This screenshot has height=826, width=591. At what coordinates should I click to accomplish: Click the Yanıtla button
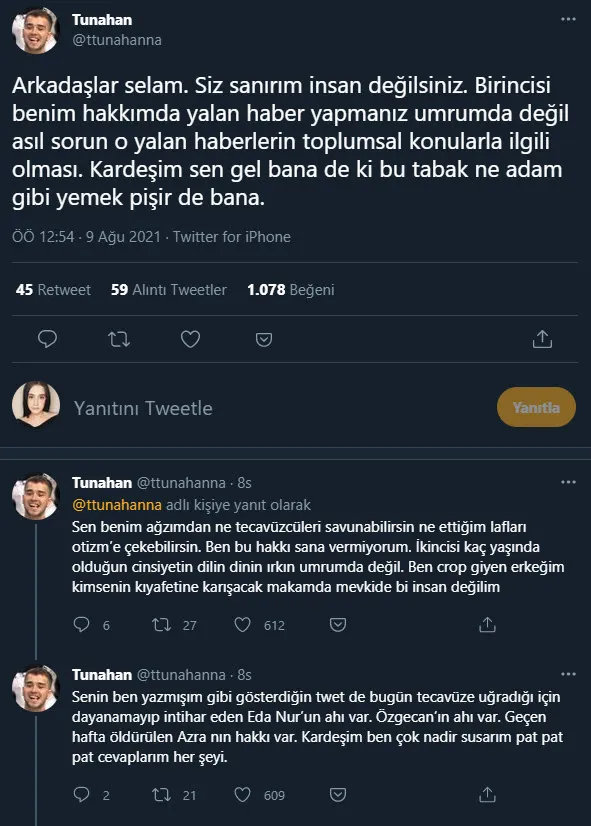(x=536, y=407)
